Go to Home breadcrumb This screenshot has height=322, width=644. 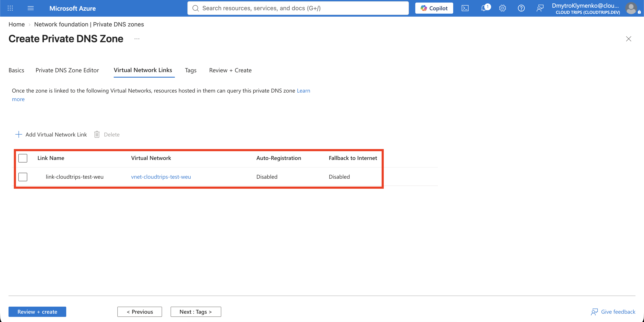[16, 24]
